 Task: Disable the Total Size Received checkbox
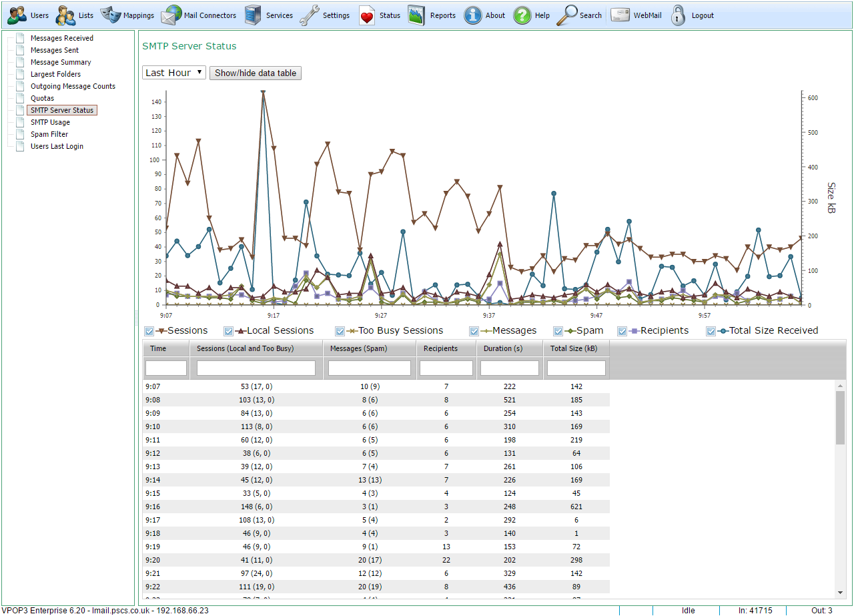click(x=711, y=331)
